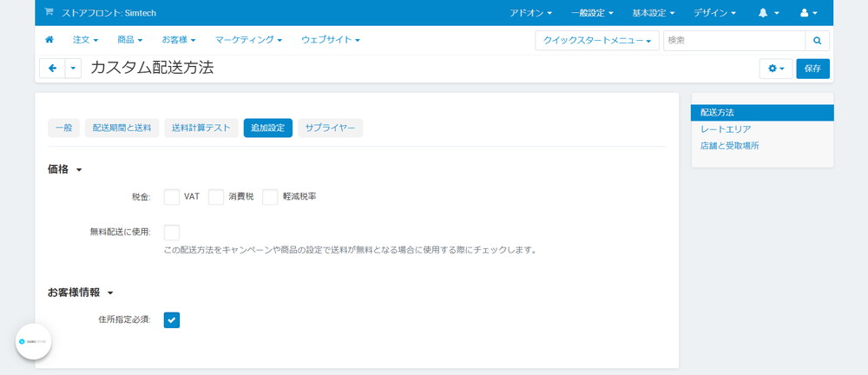Switch to the 送料計算テスト tab
This screenshot has height=375, width=868.
201,128
